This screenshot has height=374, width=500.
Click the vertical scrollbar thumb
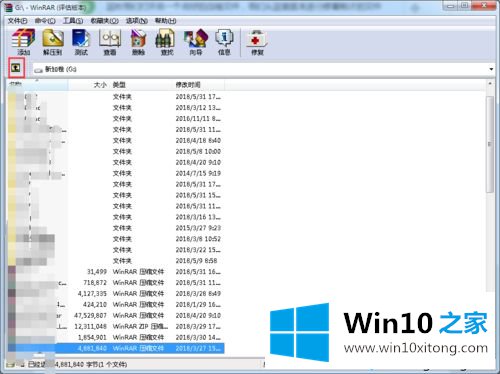coord(490,144)
